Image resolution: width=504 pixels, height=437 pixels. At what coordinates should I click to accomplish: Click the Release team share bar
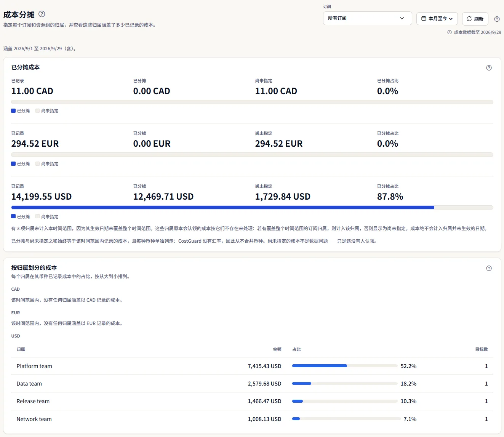click(345, 401)
